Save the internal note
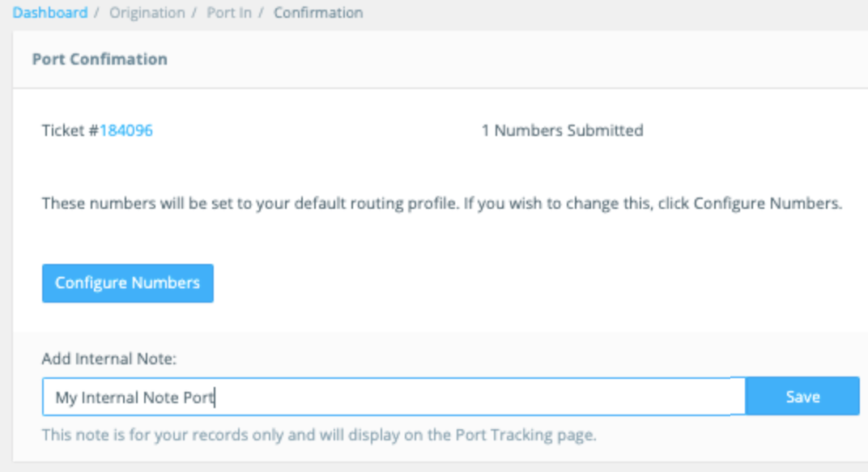Viewport: 868px width, 472px height. [802, 397]
